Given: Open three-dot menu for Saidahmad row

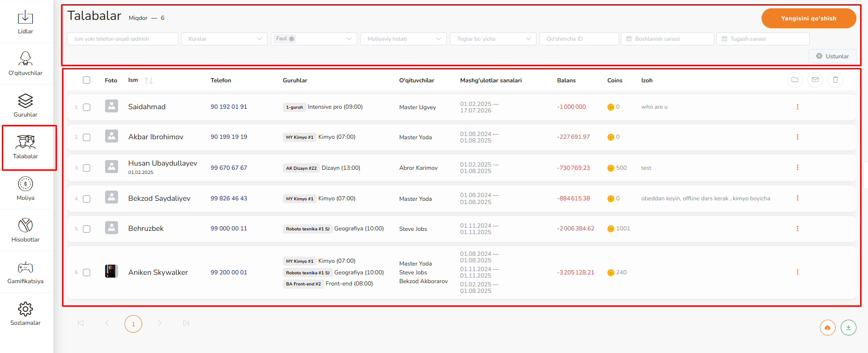Looking at the screenshot, I should pyautogui.click(x=797, y=107).
